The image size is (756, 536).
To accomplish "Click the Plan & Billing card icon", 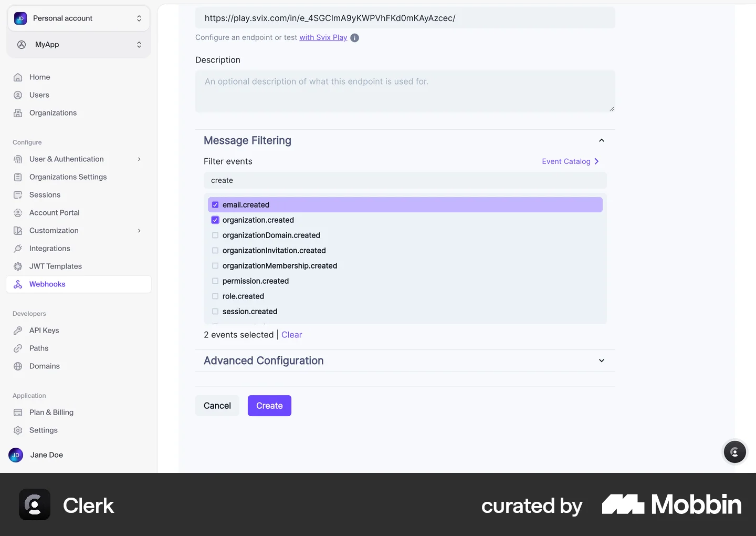I will point(18,413).
